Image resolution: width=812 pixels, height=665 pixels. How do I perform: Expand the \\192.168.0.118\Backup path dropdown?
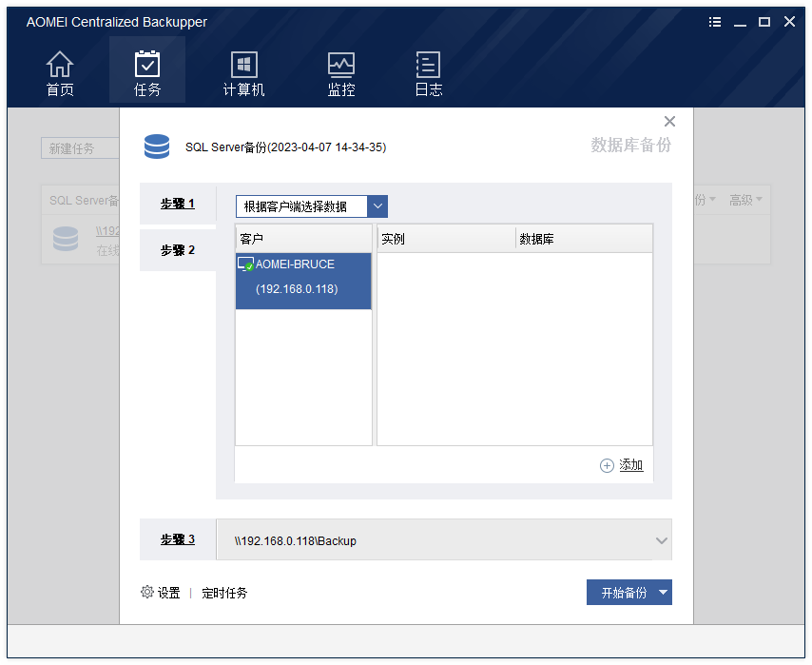pyautogui.click(x=662, y=540)
